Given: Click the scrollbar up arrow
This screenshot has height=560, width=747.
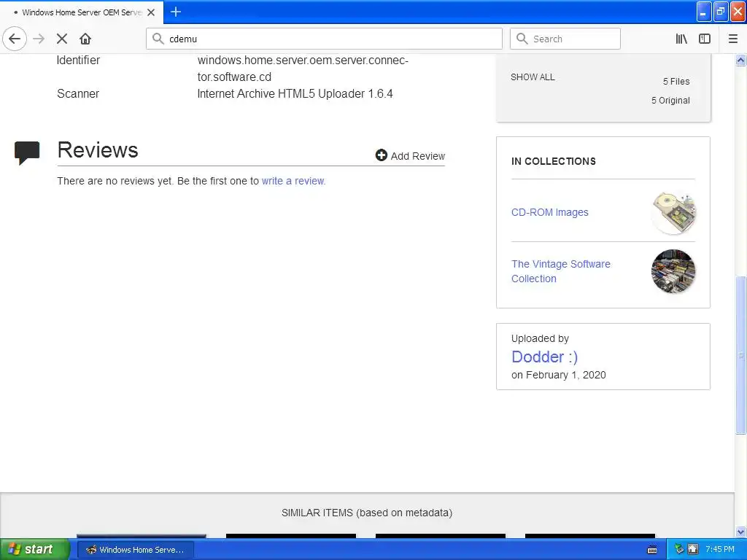Looking at the screenshot, I should coord(740,61).
